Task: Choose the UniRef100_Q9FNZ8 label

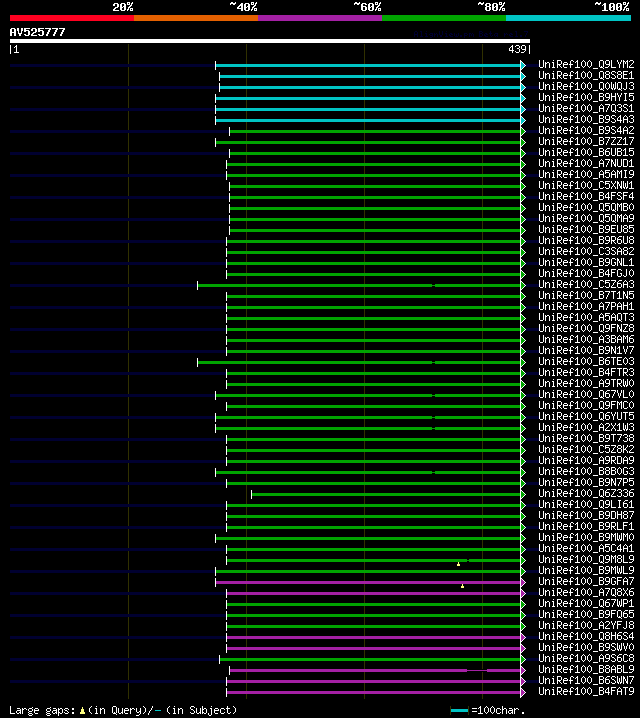Action: [586, 328]
